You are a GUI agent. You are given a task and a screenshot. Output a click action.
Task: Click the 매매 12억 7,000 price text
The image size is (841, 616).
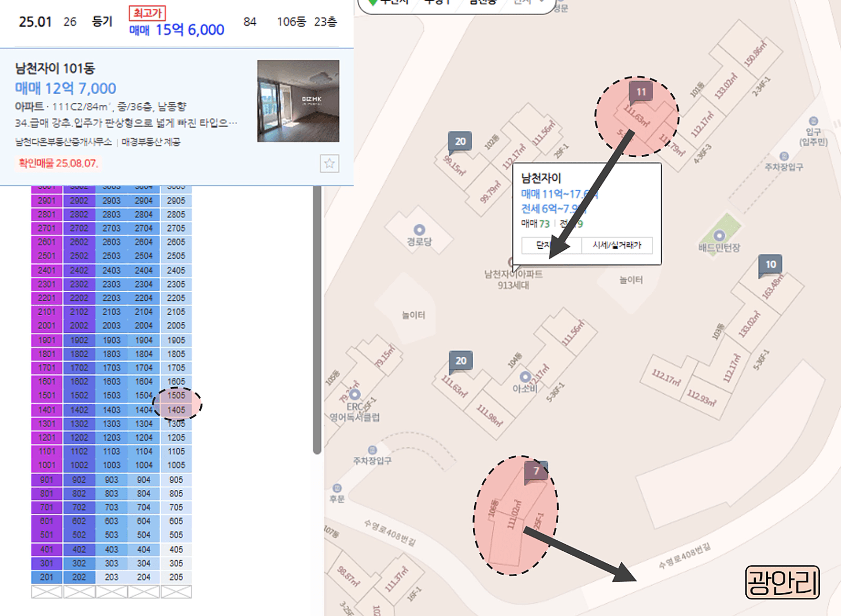pos(65,88)
